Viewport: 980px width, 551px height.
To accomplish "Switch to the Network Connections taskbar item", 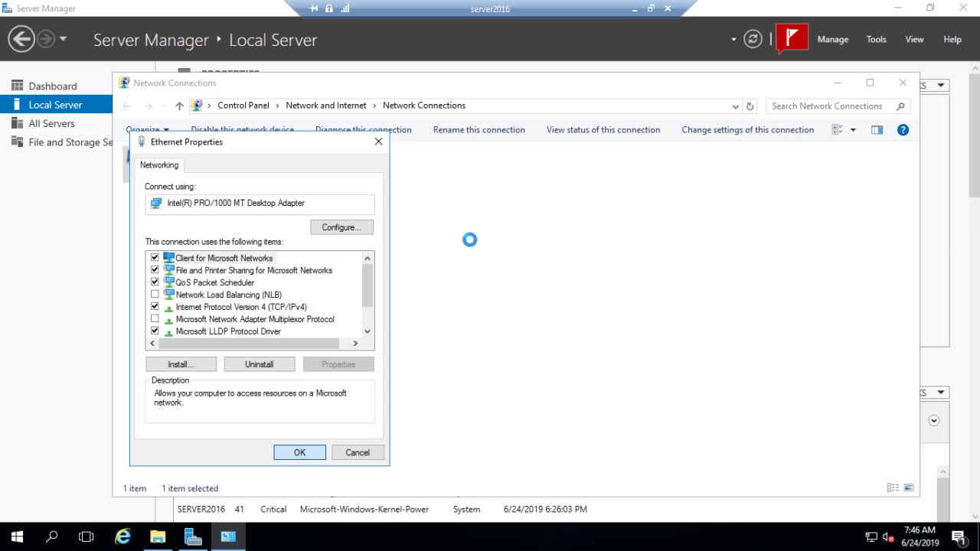I will pos(228,536).
